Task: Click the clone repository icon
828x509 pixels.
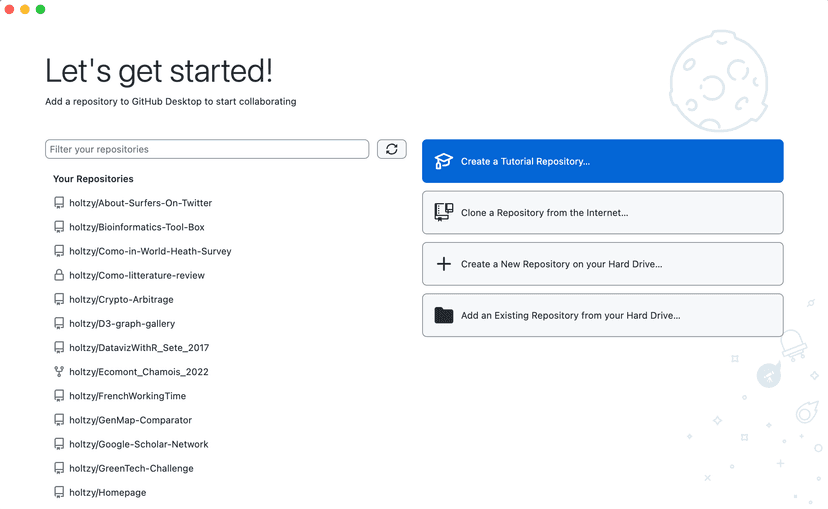Action: [444, 212]
